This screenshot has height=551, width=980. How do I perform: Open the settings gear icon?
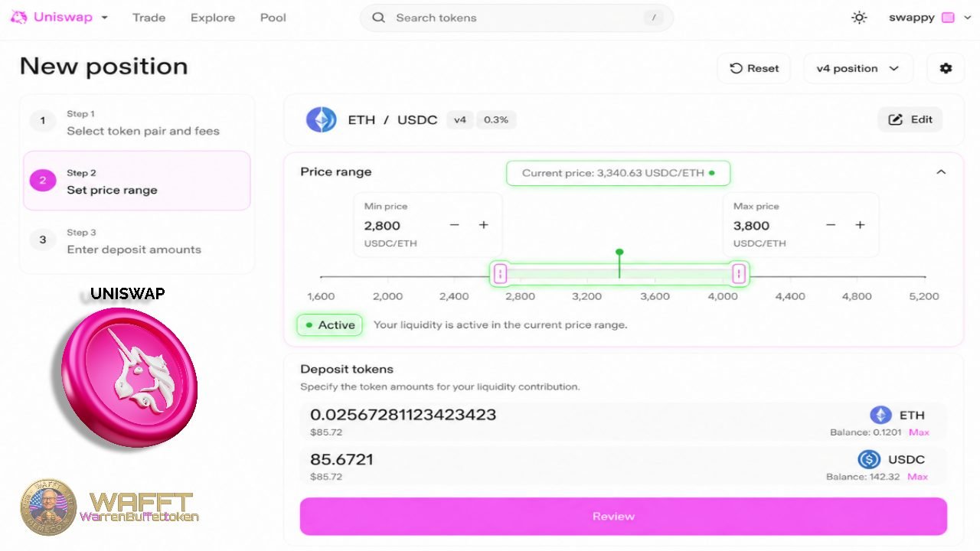(946, 68)
